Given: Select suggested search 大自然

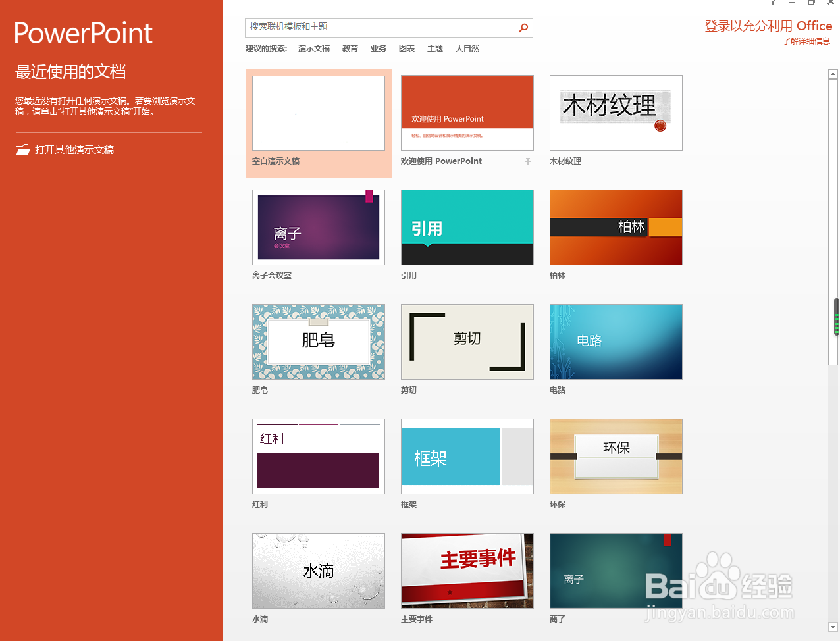Looking at the screenshot, I should [x=467, y=49].
